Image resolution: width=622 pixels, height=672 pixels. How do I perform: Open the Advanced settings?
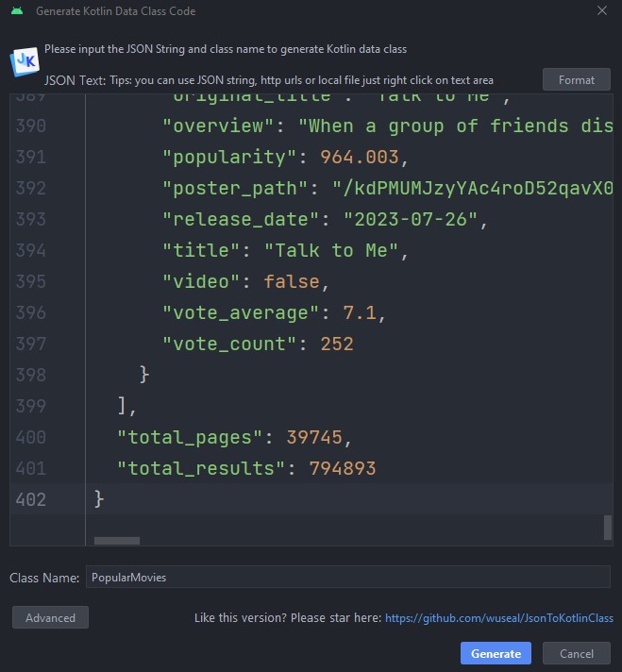pyautogui.click(x=50, y=617)
